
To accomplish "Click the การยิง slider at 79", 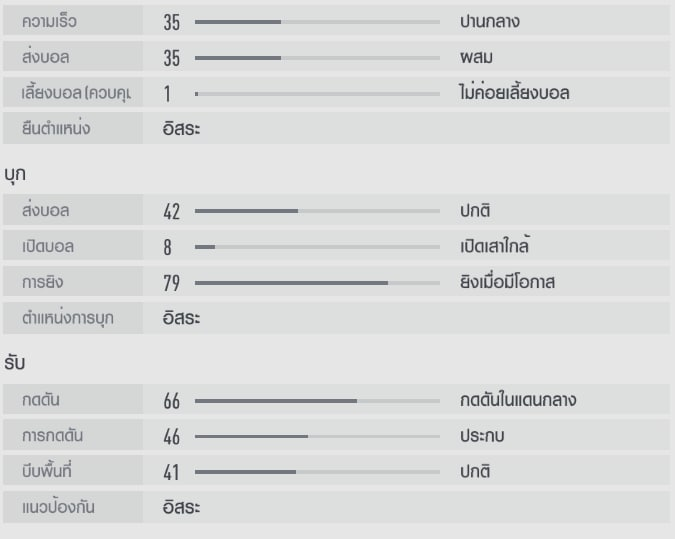I will point(317,283).
